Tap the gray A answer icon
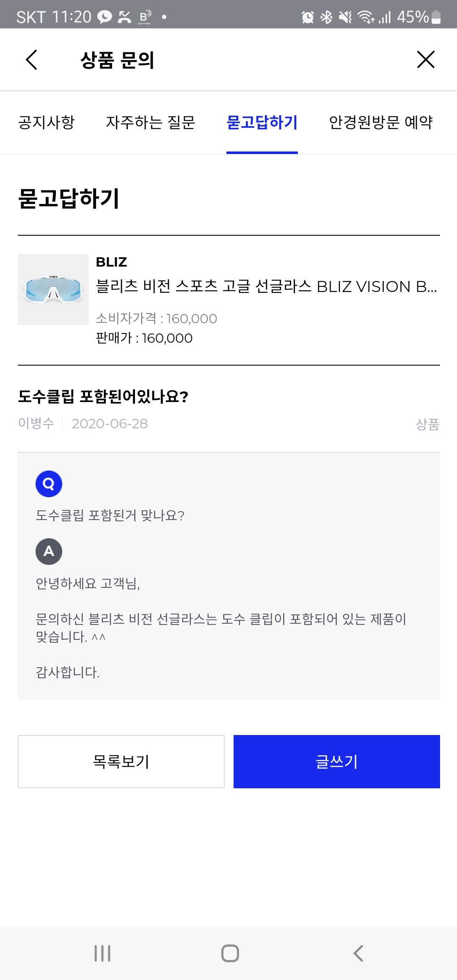 click(x=49, y=551)
